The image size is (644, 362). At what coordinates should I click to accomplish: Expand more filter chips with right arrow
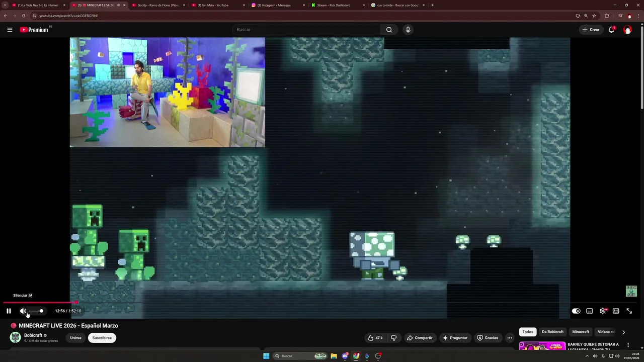click(623, 332)
